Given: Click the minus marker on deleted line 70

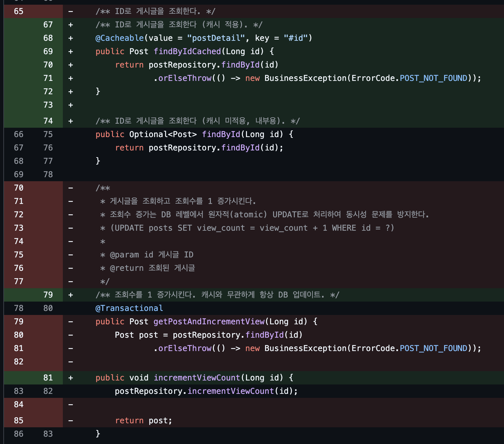Looking at the screenshot, I should [x=71, y=188].
